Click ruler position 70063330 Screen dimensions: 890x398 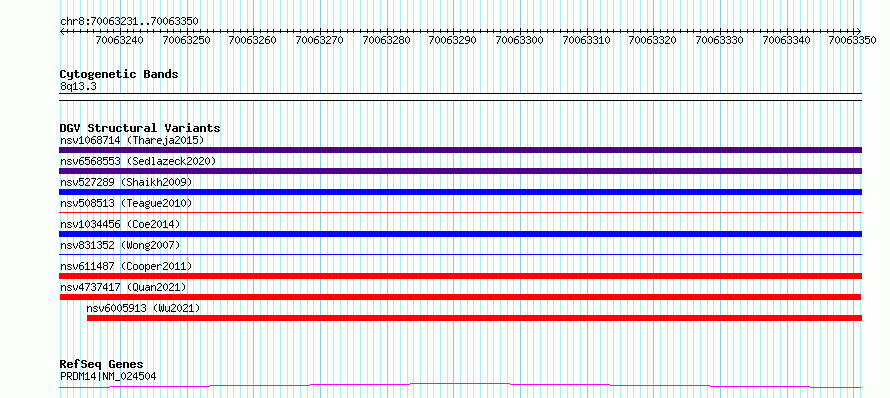coord(719,40)
